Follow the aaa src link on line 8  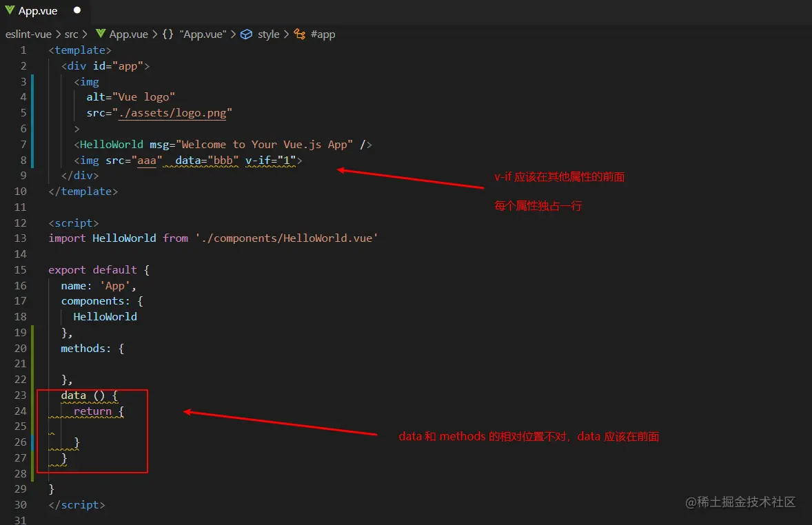147,161
